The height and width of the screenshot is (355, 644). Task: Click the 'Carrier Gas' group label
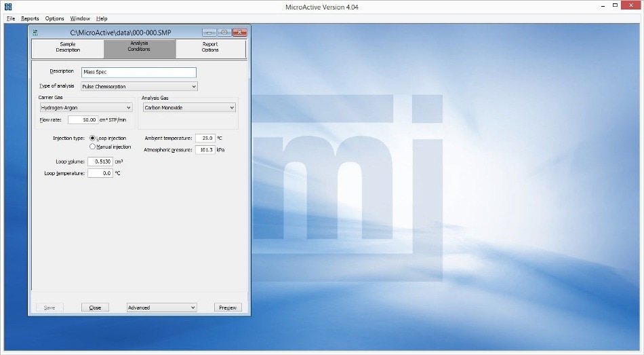pos(51,98)
